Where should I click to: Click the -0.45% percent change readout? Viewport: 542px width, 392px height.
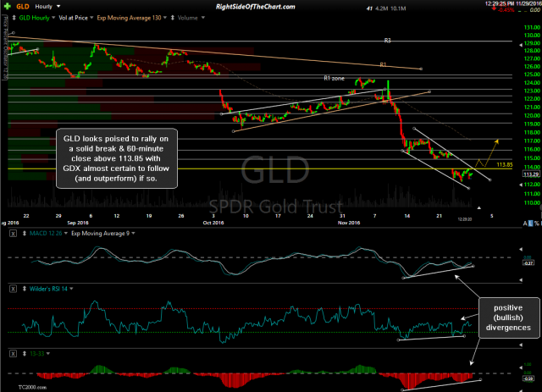[x=506, y=10]
